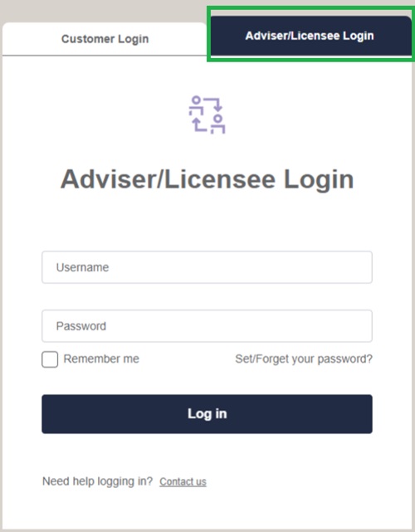The width and height of the screenshot is (415, 532).
Task: Open the Set/Forget your password link
Action: [x=304, y=359]
